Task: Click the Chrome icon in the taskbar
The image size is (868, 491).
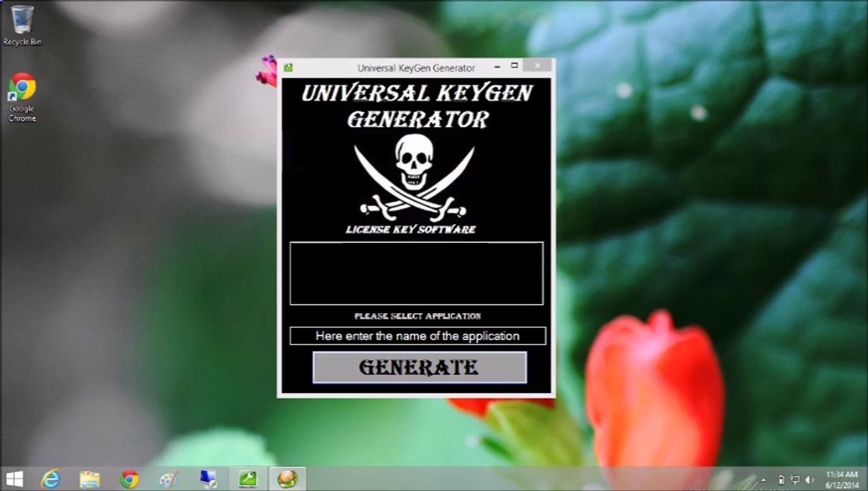Action: point(129,479)
